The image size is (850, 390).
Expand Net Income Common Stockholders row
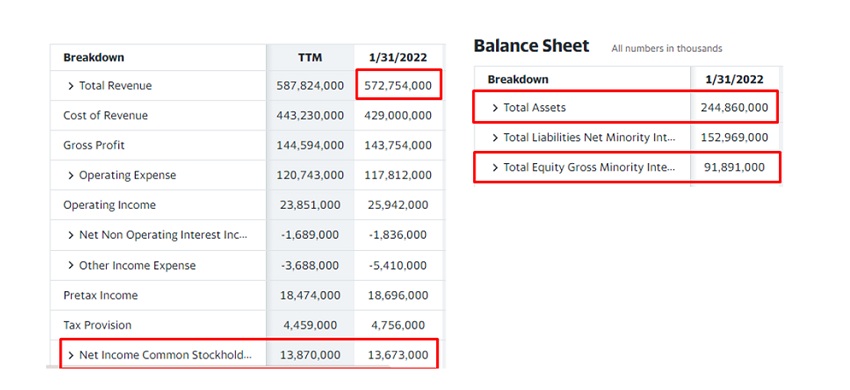70,355
